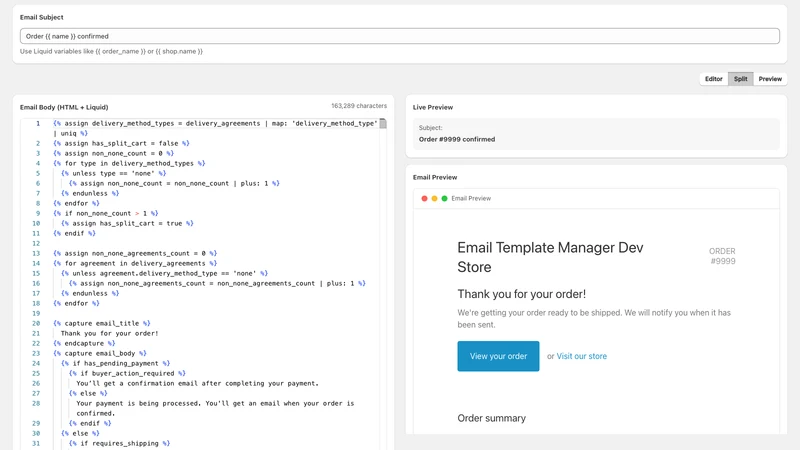Click code line 1 assign delivery_method_types
The image size is (800, 450).
(x=215, y=128)
